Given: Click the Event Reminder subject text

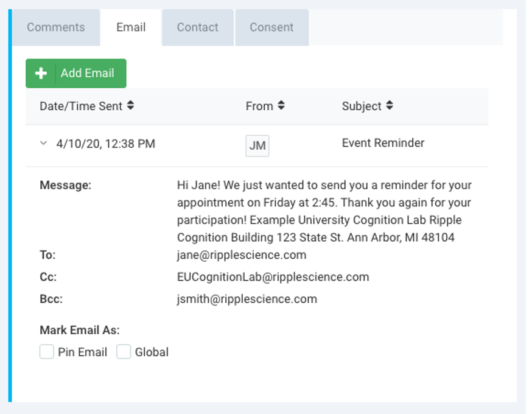Looking at the screenshot, I should tap(383, 143).
